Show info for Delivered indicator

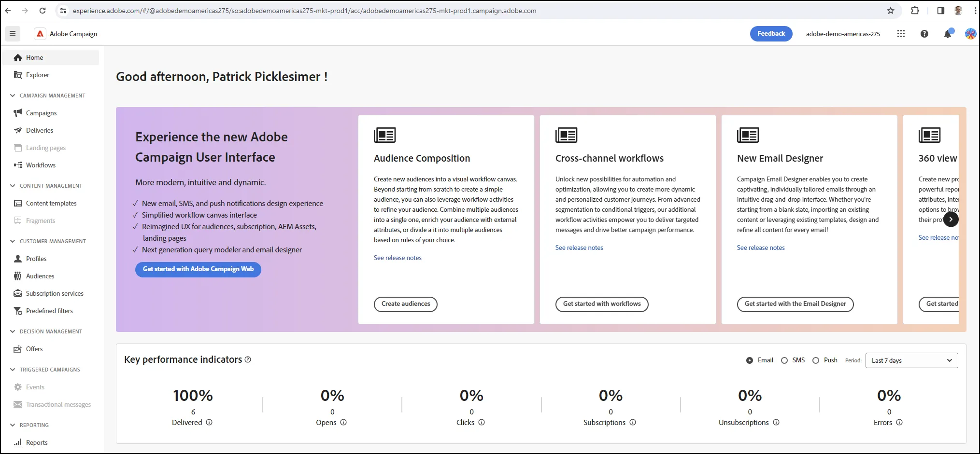pyautogui.click(x=209, y=422)
